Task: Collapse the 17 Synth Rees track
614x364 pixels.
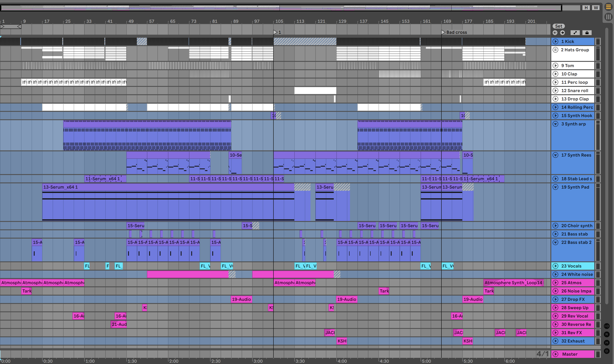Action: (x=556, y=155)
